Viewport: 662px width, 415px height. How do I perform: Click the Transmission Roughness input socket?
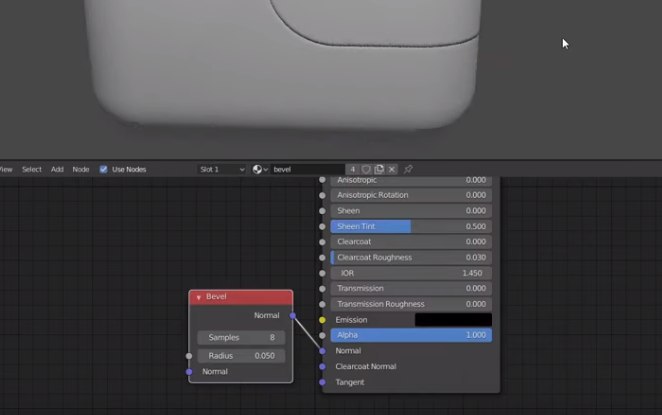pos(322,304)
